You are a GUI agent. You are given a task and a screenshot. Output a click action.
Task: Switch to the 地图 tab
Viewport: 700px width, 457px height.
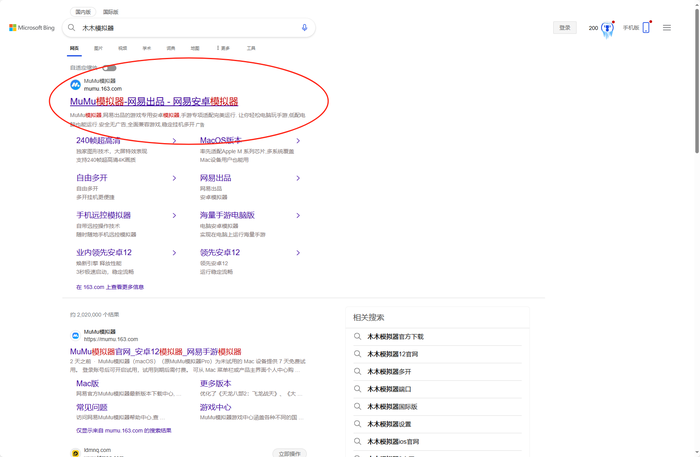195,48
